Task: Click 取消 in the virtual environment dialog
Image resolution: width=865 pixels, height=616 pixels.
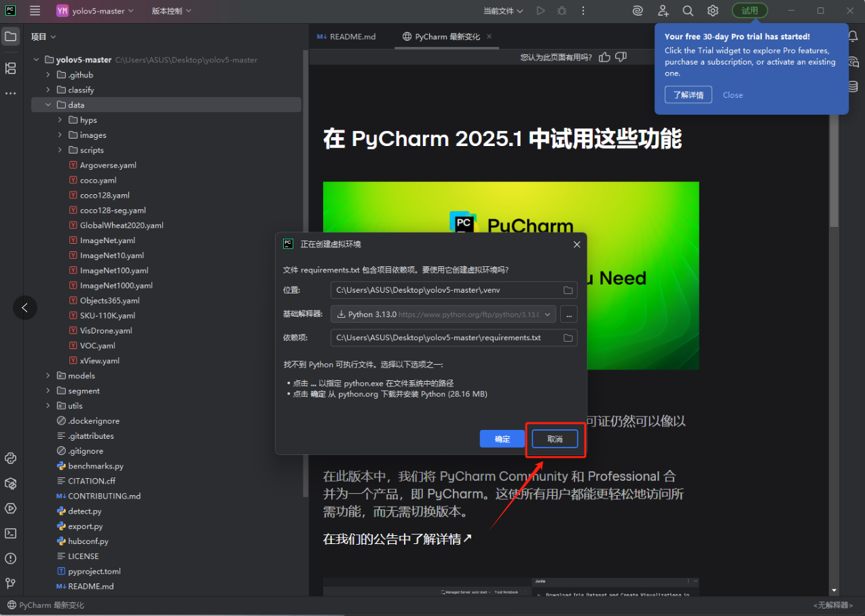Action: coord(554,439)
